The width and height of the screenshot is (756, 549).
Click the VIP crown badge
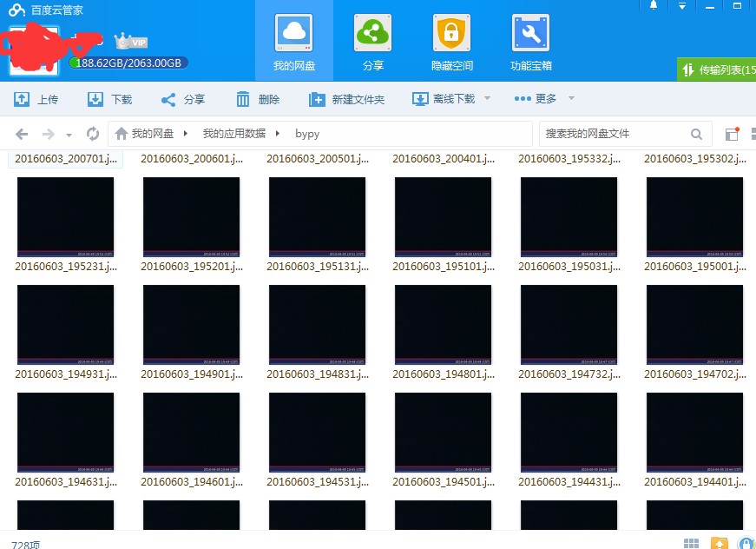pyautogui.click(x=131, y=42)
